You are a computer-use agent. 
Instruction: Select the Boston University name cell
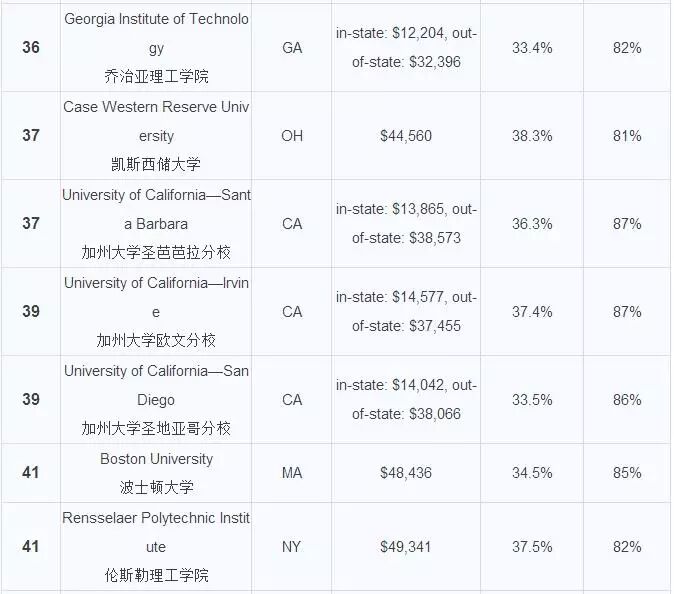pos(156,473)
